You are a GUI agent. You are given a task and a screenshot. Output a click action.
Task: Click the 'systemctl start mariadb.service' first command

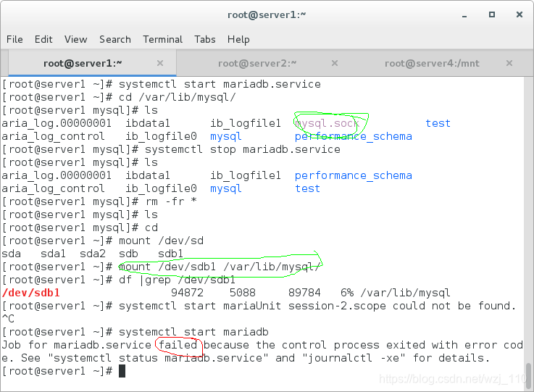pos(220,84)
